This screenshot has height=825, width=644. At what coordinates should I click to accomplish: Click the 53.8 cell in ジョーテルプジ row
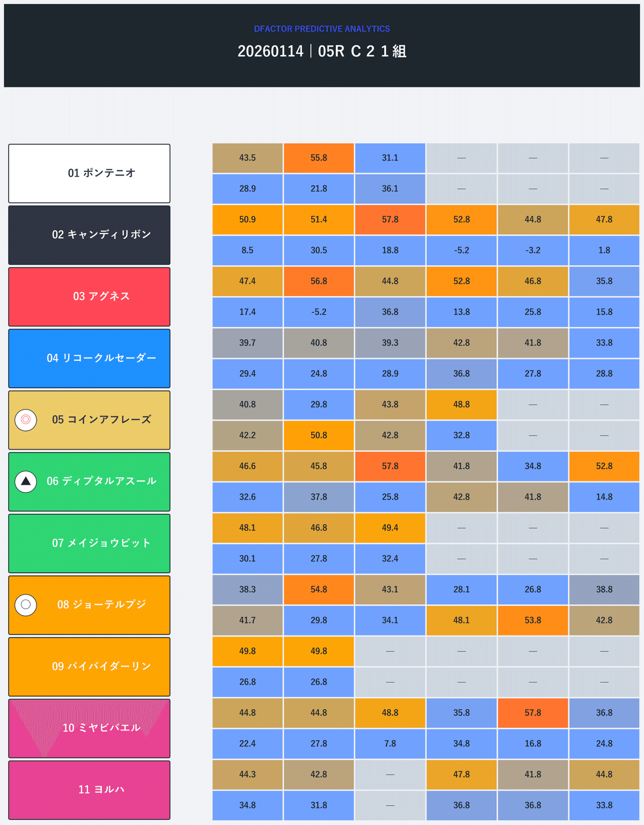[x=533, y=620]
